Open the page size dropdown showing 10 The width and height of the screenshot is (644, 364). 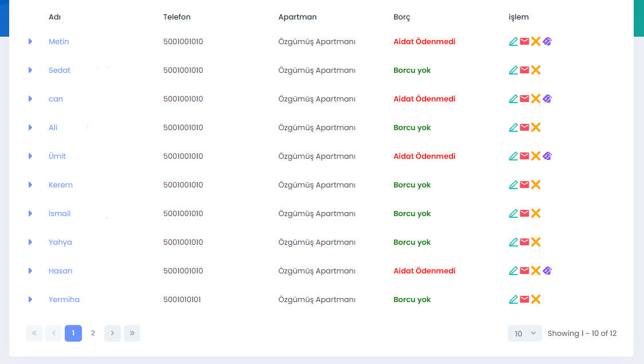[524, 333]
